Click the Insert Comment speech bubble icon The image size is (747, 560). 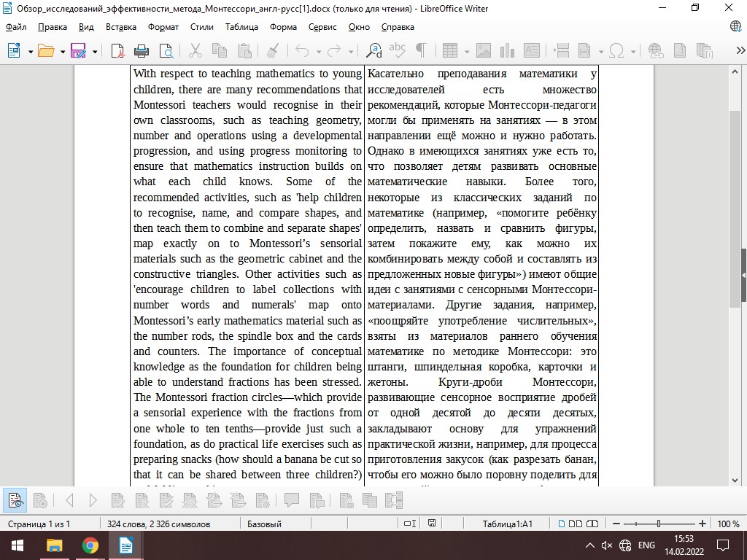coord(292,500)
